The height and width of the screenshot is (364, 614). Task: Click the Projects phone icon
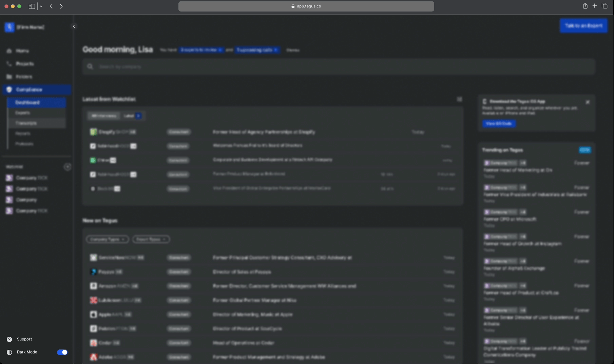pos(9,64)
